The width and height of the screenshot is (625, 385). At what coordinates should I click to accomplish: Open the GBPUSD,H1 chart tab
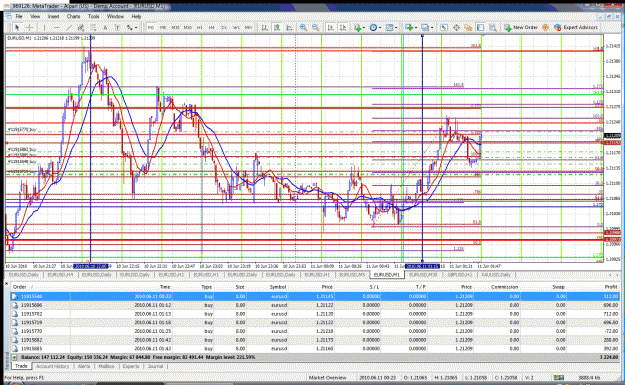(459, 275)
